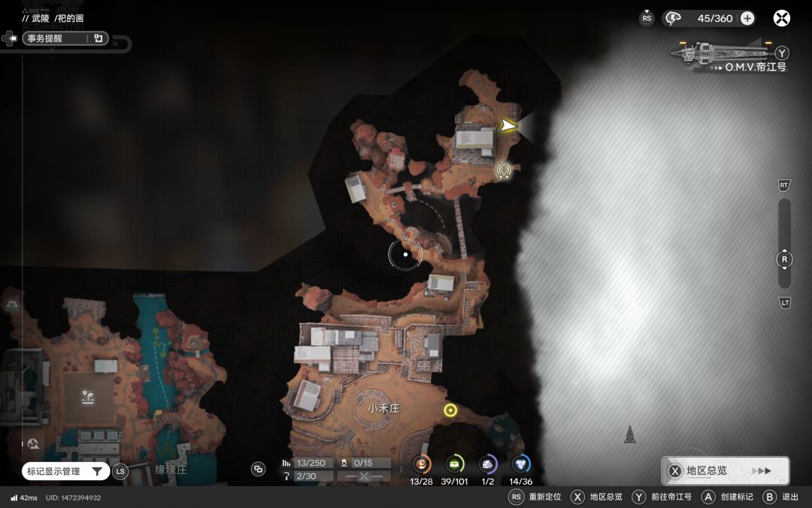Click the icon at the left map edge near 缘缘庄
The height and width of the screenshot is (508, 812).
33,444
